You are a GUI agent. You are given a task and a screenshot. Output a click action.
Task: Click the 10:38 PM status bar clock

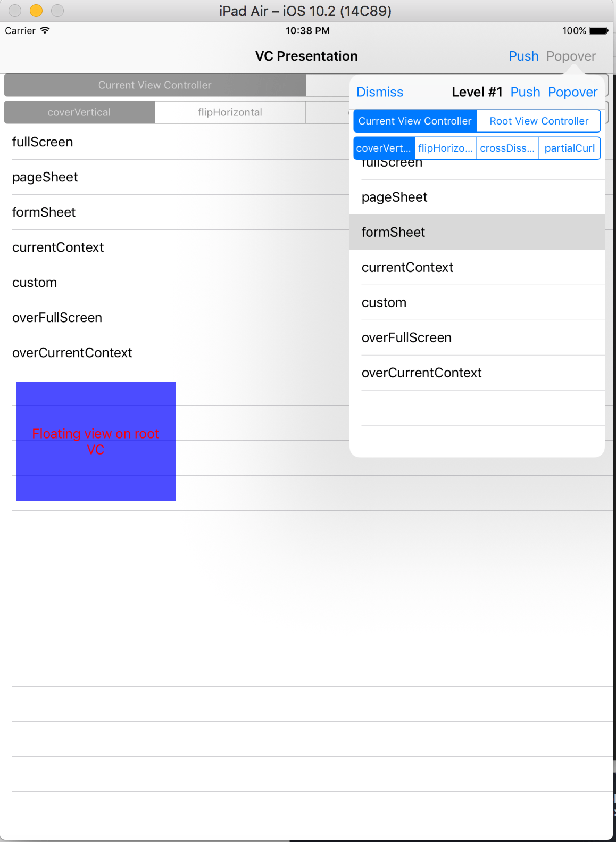click(x=307, y=31)
